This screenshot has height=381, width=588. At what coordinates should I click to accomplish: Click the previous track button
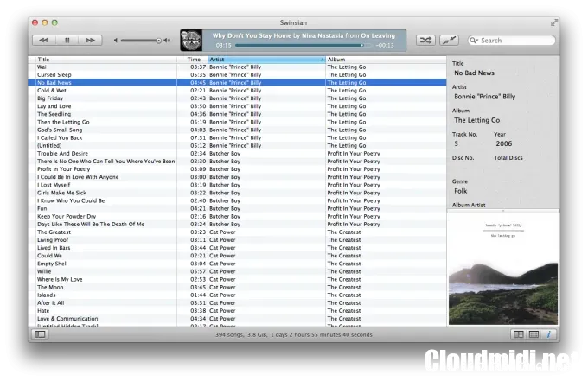pyautogui.click(x=42, y=41)
